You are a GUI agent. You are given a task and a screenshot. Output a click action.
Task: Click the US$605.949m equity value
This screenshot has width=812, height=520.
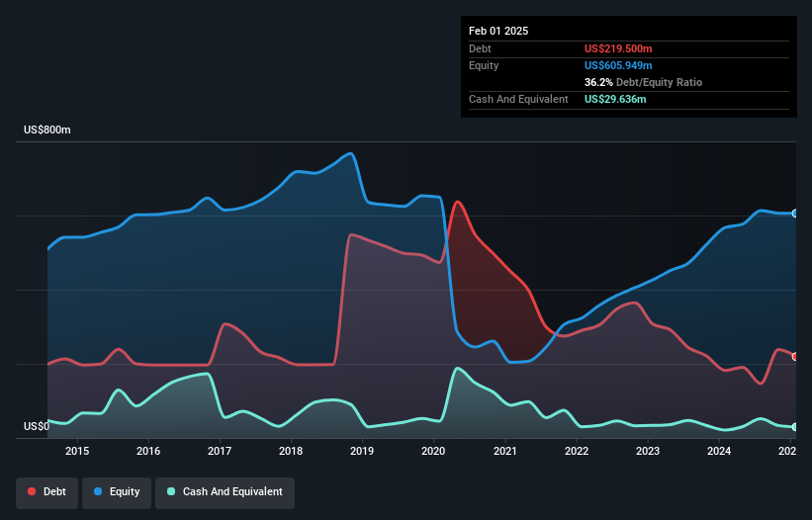tap(618, 65)
